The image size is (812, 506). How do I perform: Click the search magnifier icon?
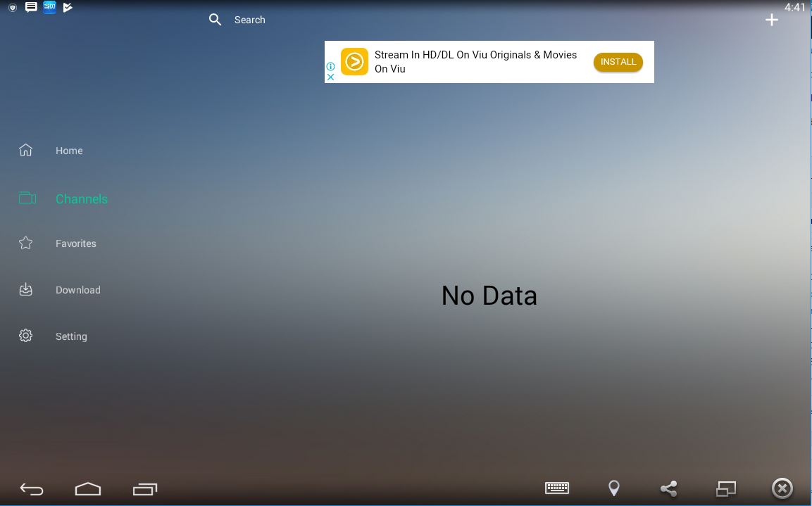tap(216, 20)
